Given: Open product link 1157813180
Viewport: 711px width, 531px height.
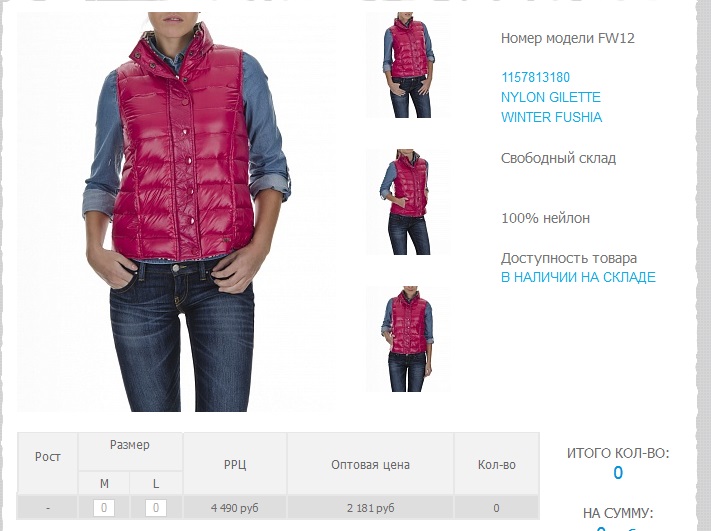Looking at the screenshot, I should point(535,78).
